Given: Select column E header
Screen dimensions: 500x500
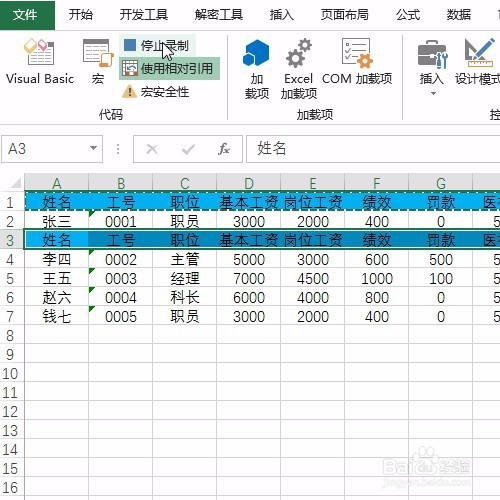Looking at the screenshot, I should pos(313,183).
